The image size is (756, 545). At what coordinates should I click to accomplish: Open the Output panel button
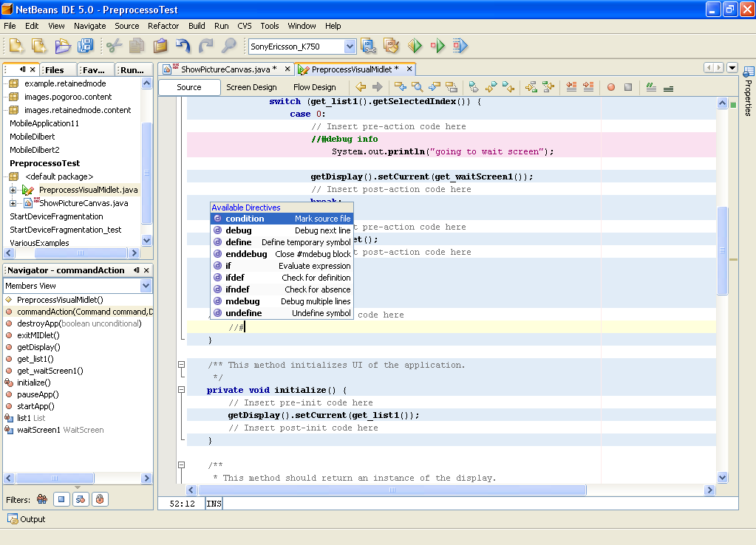(27, 519)
